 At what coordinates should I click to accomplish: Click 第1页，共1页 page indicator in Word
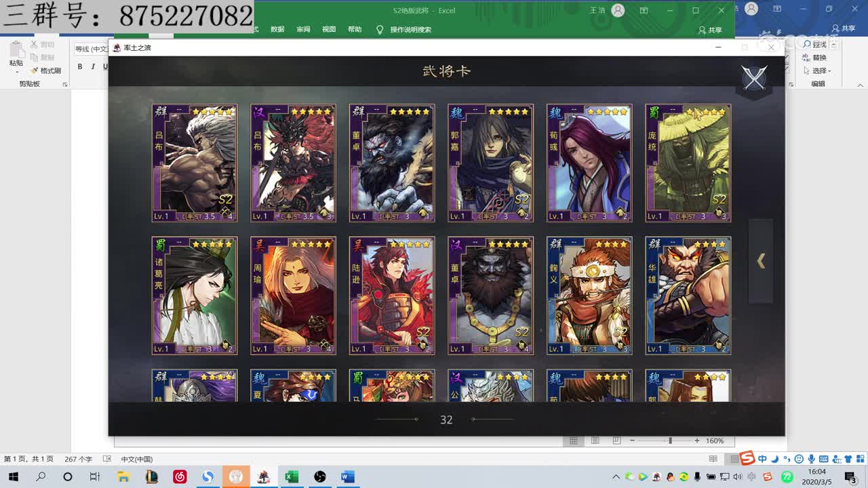[x=28, y=459]
